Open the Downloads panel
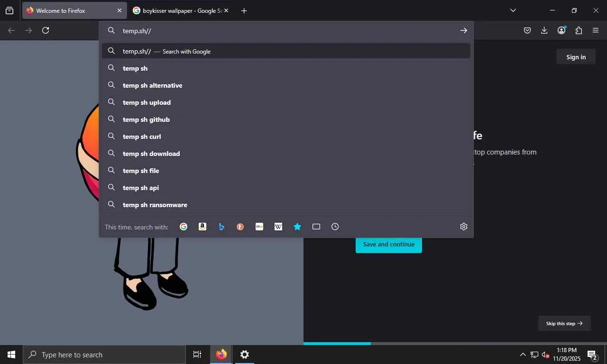Image resolution: width=607 pixels, height=364 pixels. click(544, 30)
